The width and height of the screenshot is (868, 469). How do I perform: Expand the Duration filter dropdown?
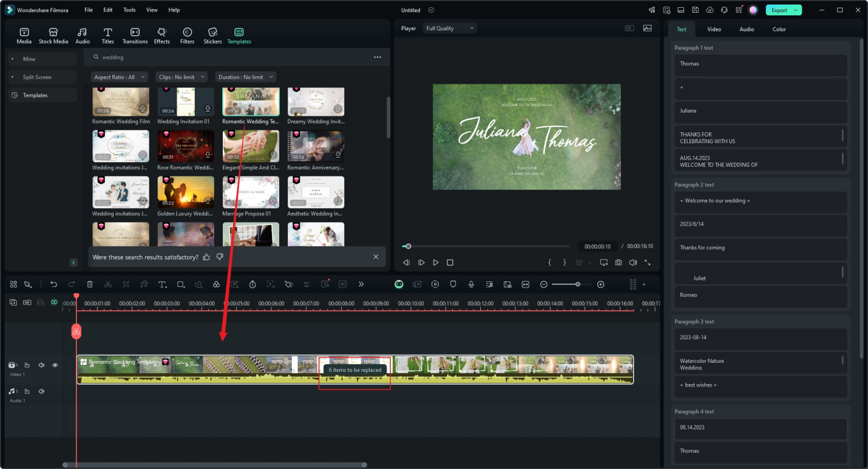click(x=245, y=77)
